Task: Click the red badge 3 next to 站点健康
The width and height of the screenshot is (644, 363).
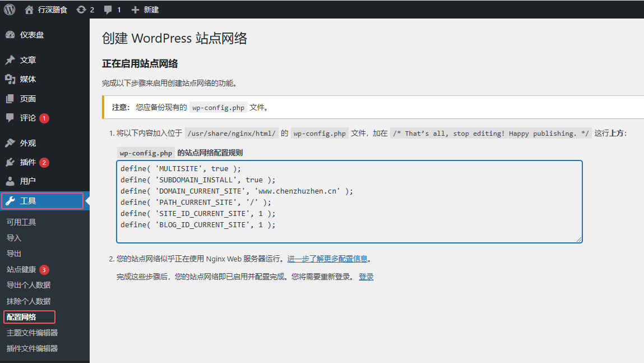Action: click(44, 270)
